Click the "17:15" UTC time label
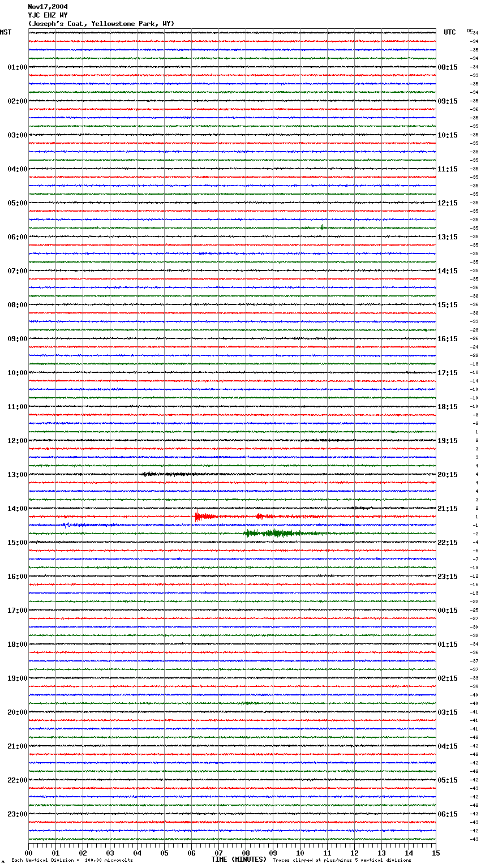This screenshot has width=481, height=868. click(x=448, y=373)
